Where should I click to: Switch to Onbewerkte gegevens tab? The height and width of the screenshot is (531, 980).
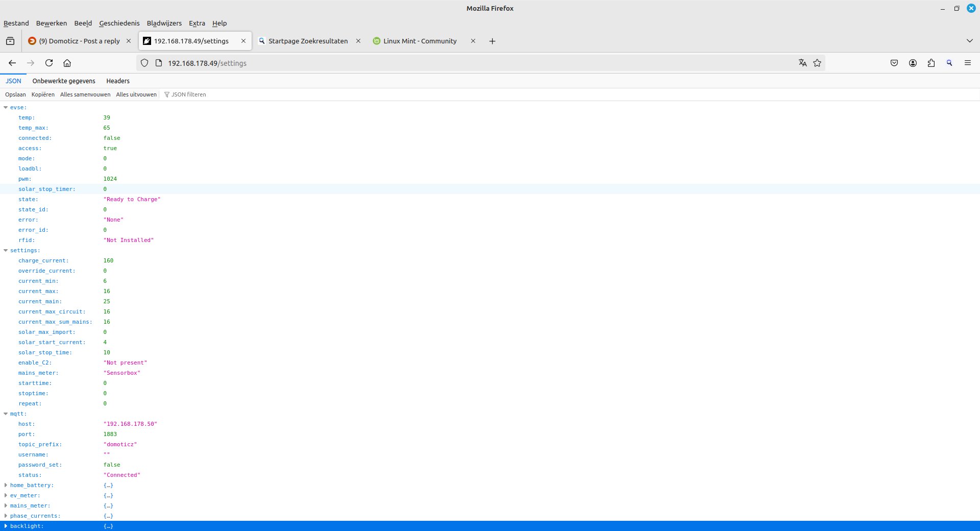point(64,81)
